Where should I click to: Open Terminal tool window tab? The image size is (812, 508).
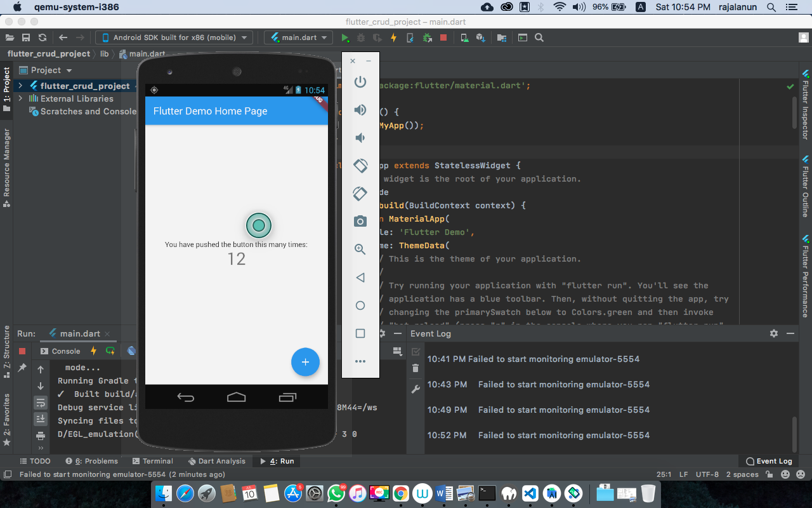(x=152, y=461)
